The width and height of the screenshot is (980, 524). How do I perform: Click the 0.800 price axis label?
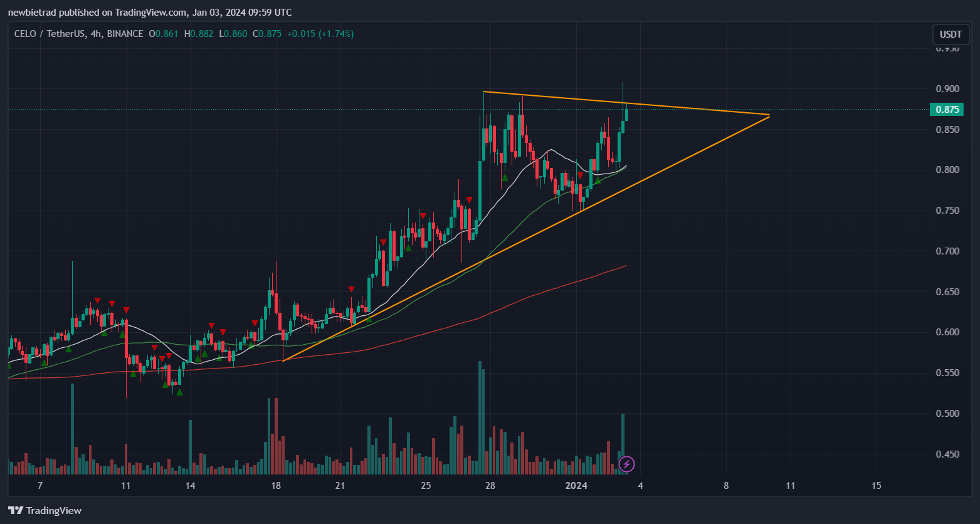pos(947,170)
